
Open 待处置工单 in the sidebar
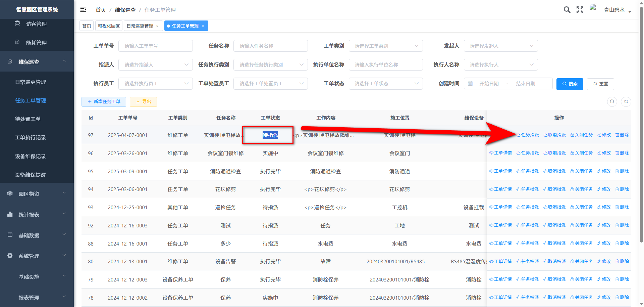28,119
